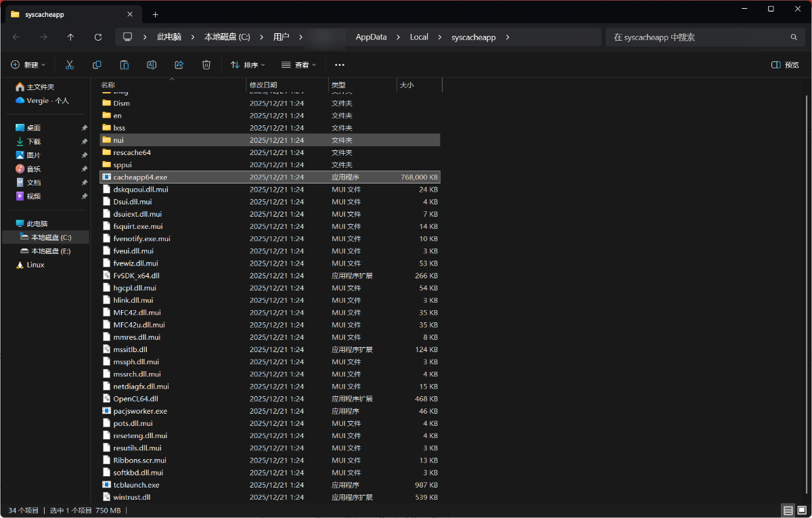Click the search box for syscacheapp
Viewport: 812px width, 518px height.
pos(697,37)
